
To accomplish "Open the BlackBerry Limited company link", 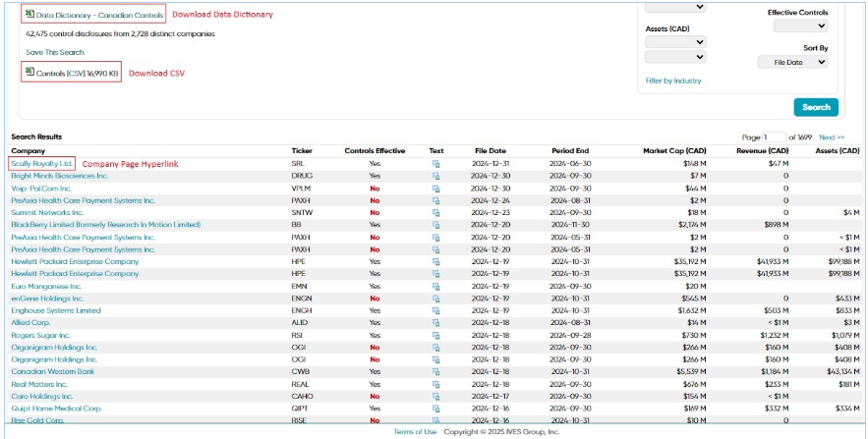I will pos(106,225).
